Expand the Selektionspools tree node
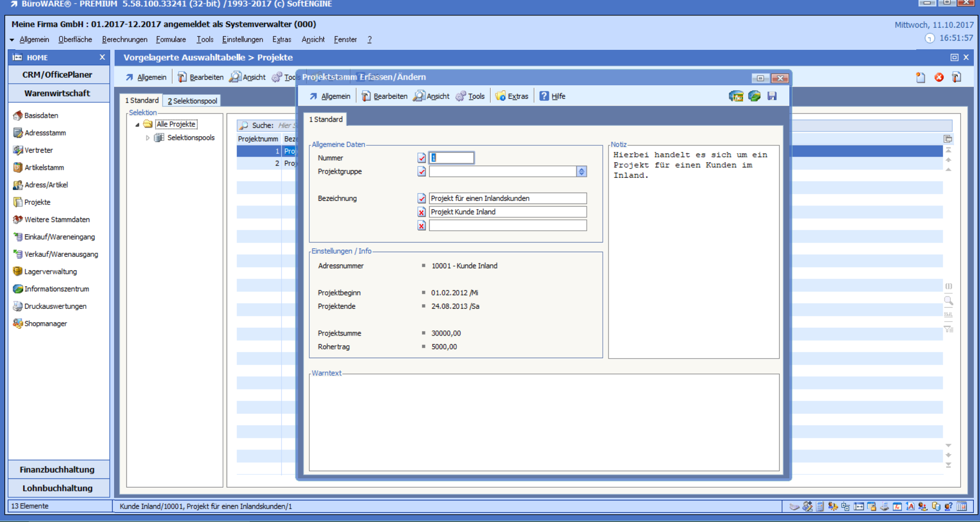 pyautogui.click(x=147, y=138)
